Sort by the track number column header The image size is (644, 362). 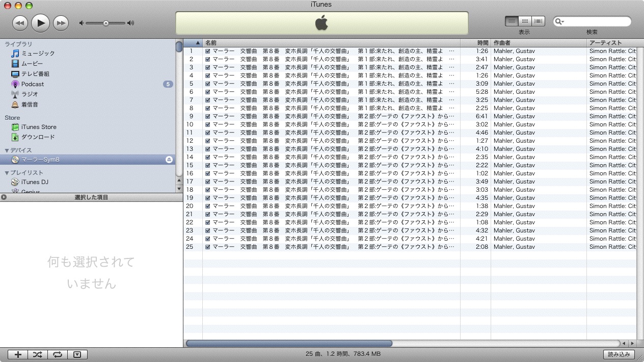(x=193, y=43)
